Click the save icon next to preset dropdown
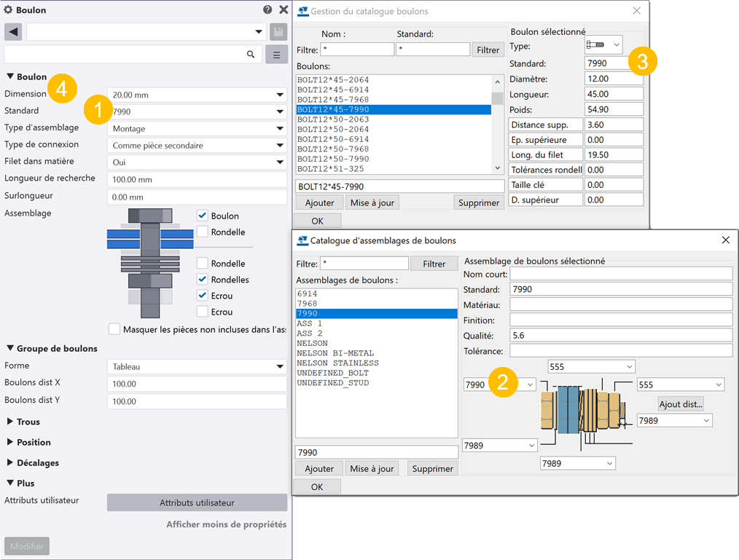 [x=278, y=32]
